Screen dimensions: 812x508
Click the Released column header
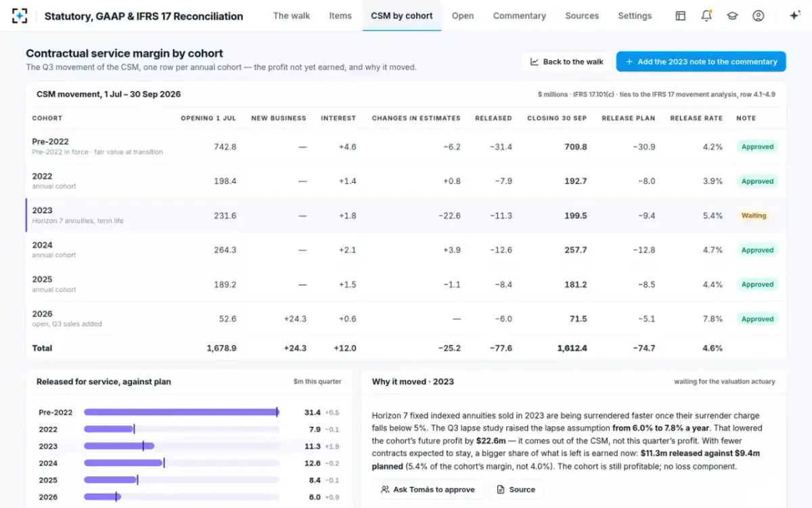point(493,118)
